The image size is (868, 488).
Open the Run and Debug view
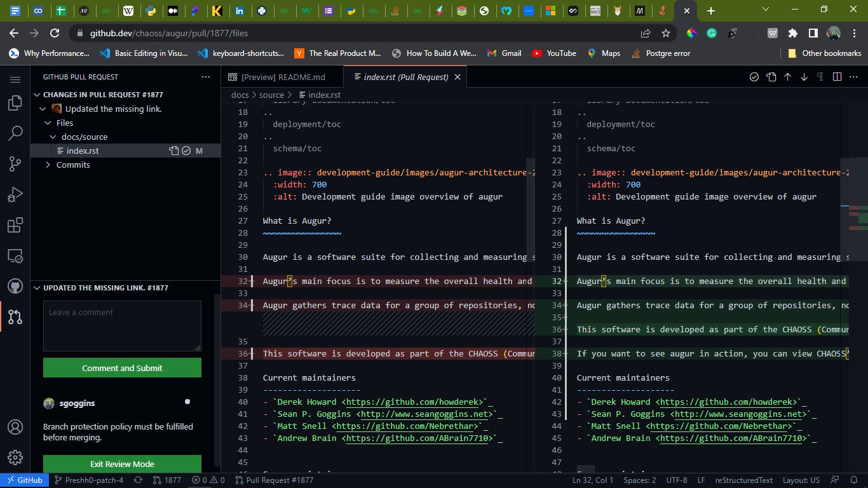15,195
